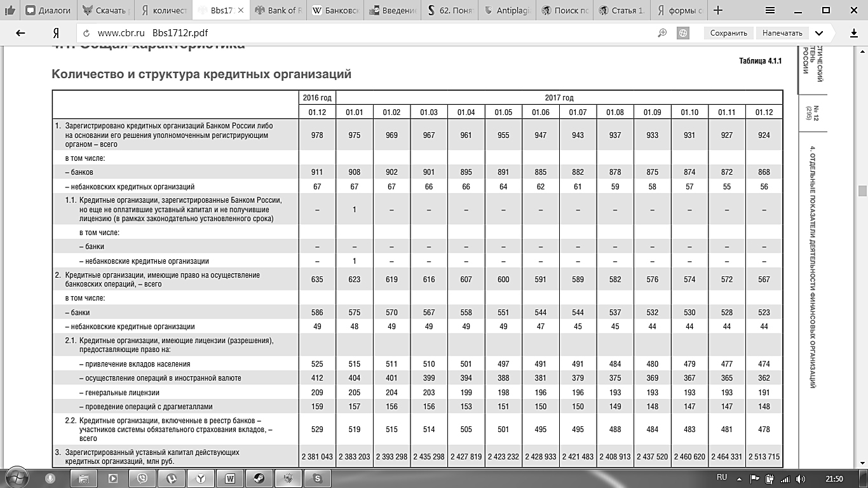The image size is (868, 488).
Task: Show hidden system tray icons
Action: [x=740, y=478]
